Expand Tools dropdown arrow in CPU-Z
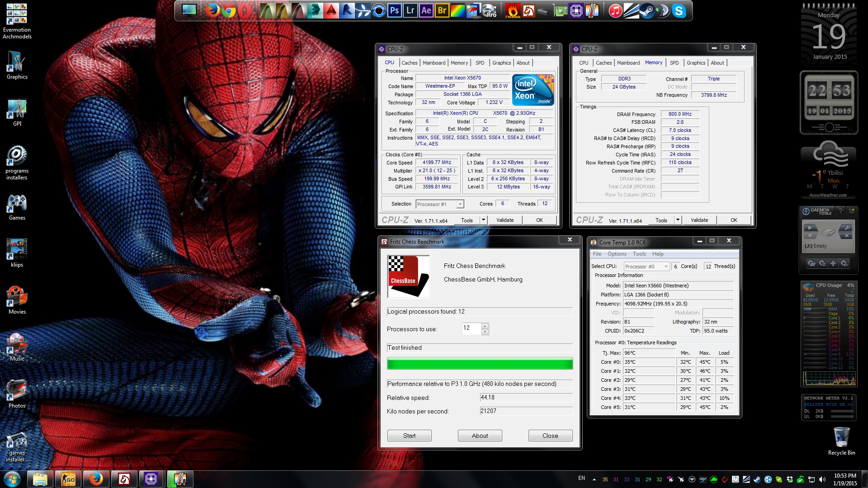Image resolution: width=868 pixels, height=488 pixels. point(483,220)
